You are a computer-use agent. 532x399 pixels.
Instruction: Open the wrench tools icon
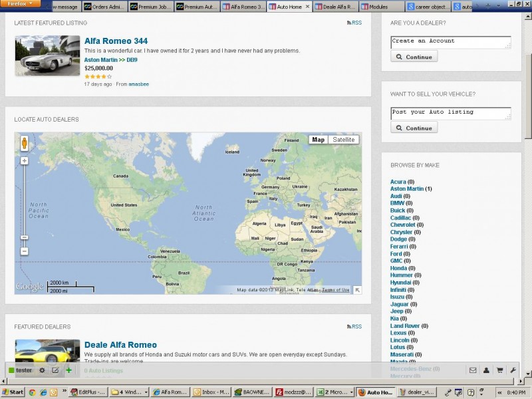[513, 370]
